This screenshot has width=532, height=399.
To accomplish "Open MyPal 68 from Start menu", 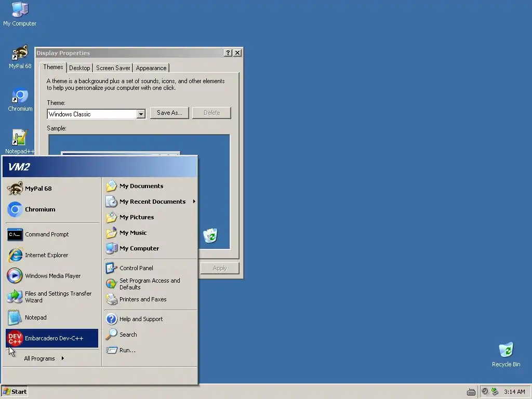I will click(52, 189).
